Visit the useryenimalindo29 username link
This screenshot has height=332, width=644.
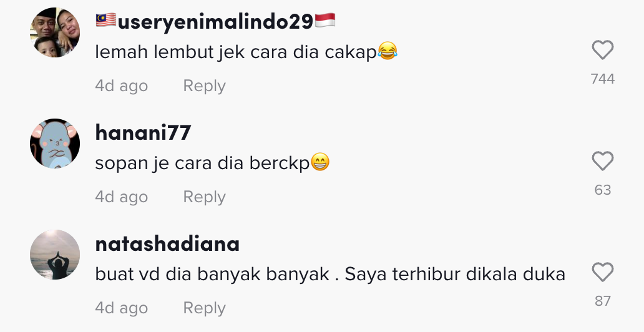pyautogui.click(x=216, y=21)
